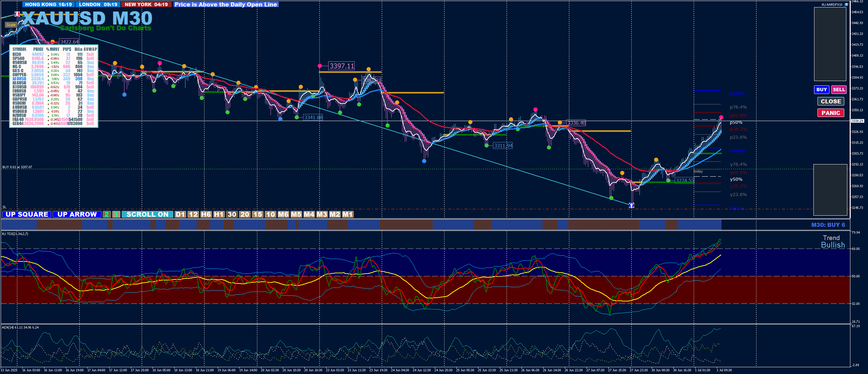Toggle the UP SQUARE button

click(x=27, y=214)
